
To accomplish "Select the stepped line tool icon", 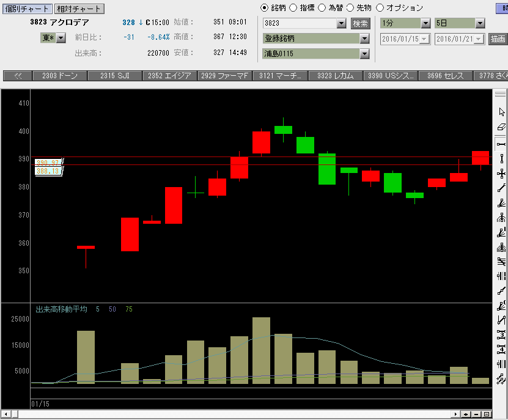I will point(501,291).
